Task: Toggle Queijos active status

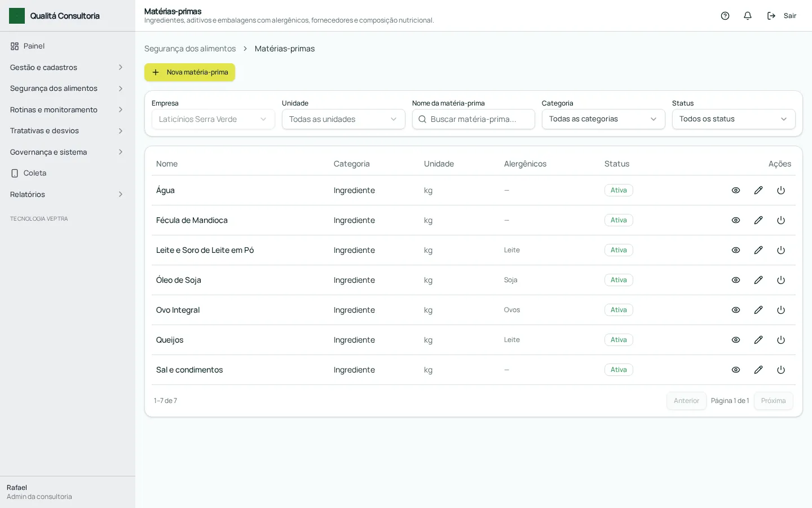Action: (x=781, y=340)
